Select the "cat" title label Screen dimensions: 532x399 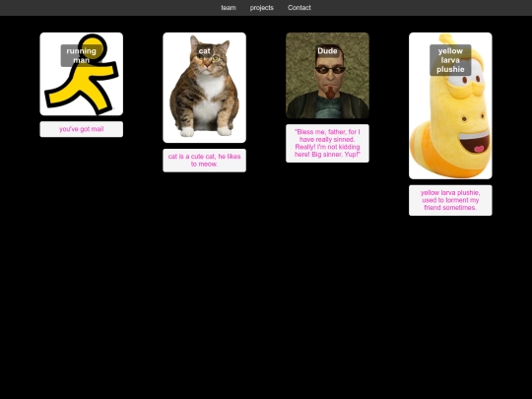pos(204,51)
